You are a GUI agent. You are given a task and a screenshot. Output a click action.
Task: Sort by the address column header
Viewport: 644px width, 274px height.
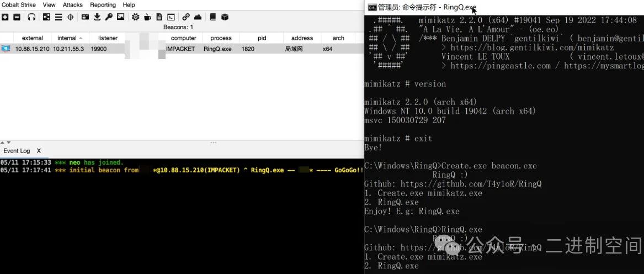coord(302,38)
